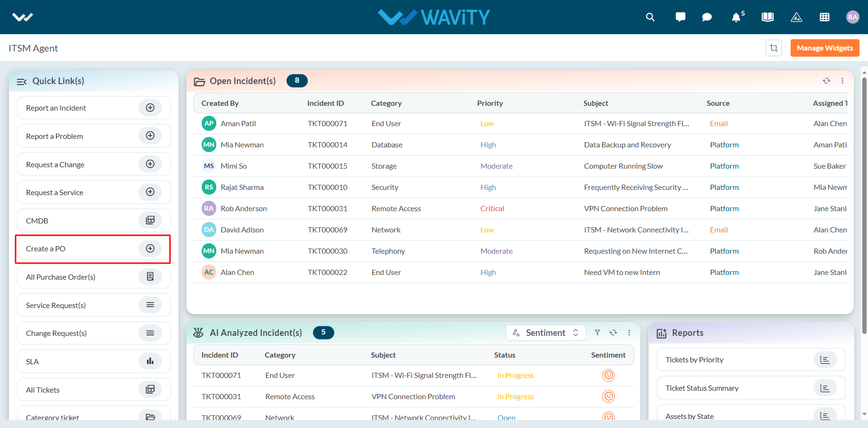Image resolution: width=868 pixels, height=428 pixels.
Task: Open the square announcements chat icon
Action: pos(681,17)
